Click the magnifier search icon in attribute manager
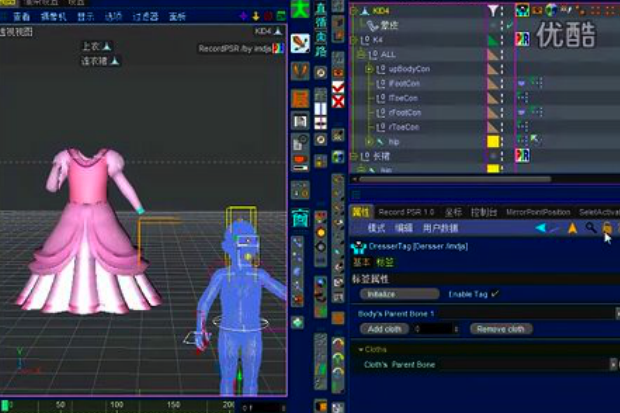 (591, 227)
